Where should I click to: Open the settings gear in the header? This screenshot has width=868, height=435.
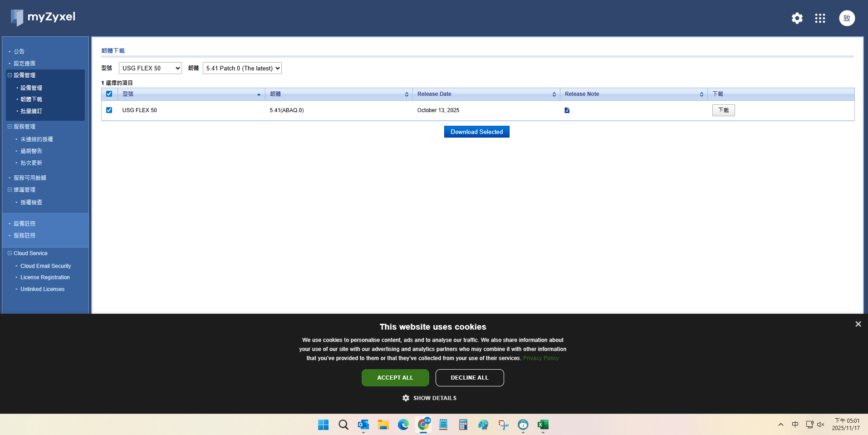point(797,18)
